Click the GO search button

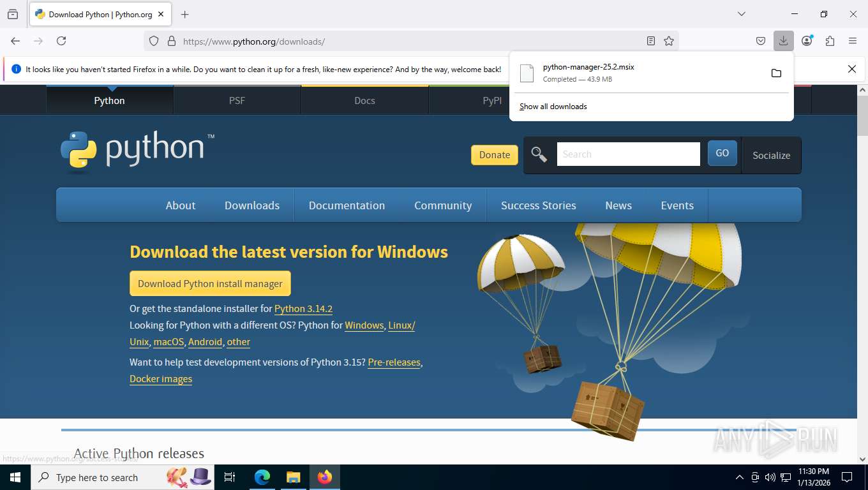722,153
